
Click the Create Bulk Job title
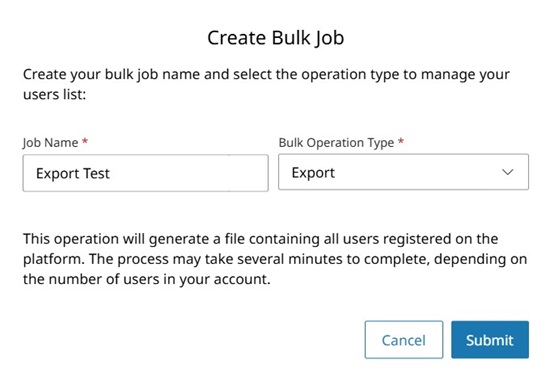tap(275, 38)
